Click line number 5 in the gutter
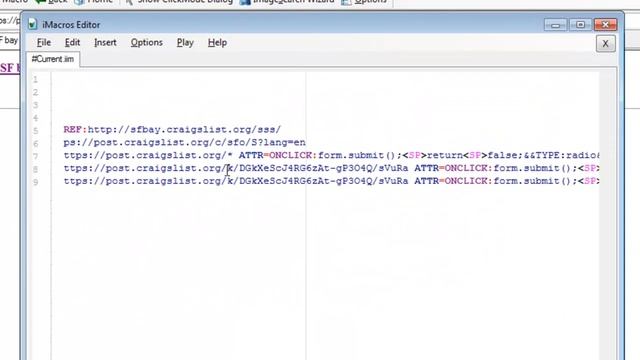 click(x=36, y=131)
